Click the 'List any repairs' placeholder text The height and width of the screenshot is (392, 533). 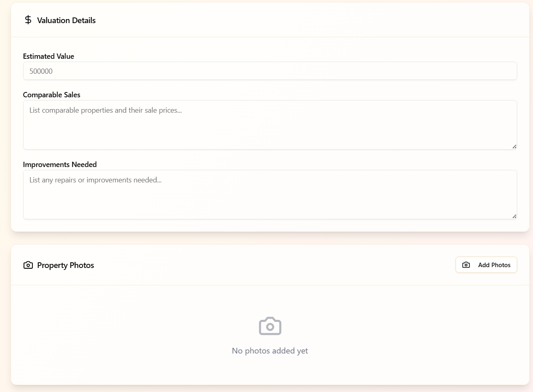point(95,180)
